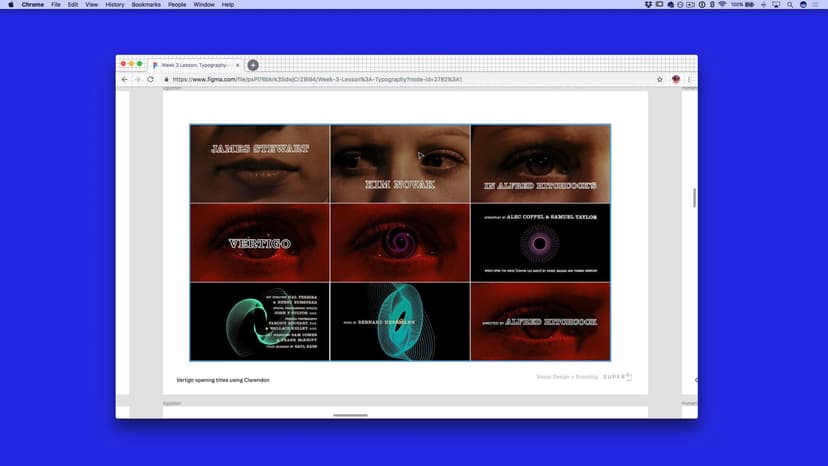Click the Wi-Fi status icon

(x=722, y=5)
